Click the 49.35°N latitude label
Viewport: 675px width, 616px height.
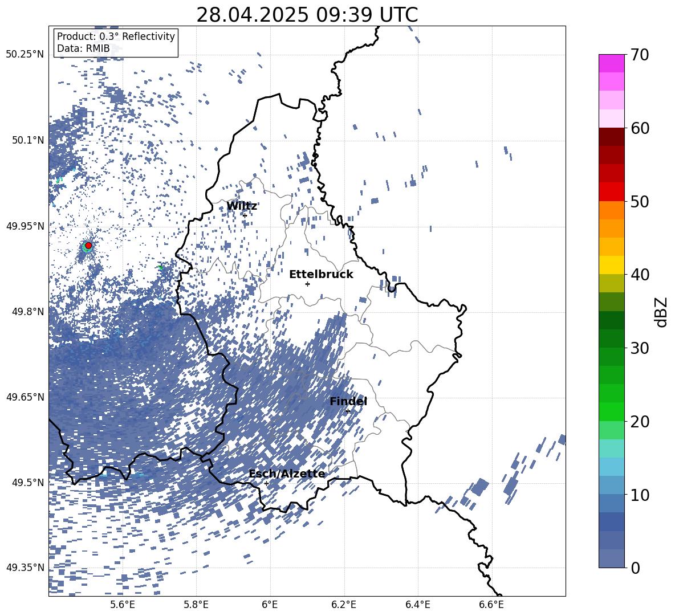click(x=25, y=568)
